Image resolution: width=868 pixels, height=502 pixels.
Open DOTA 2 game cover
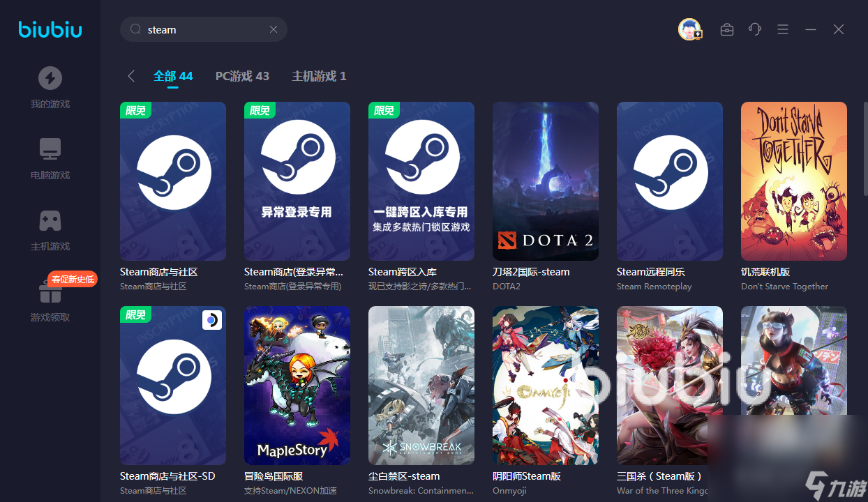546,181
